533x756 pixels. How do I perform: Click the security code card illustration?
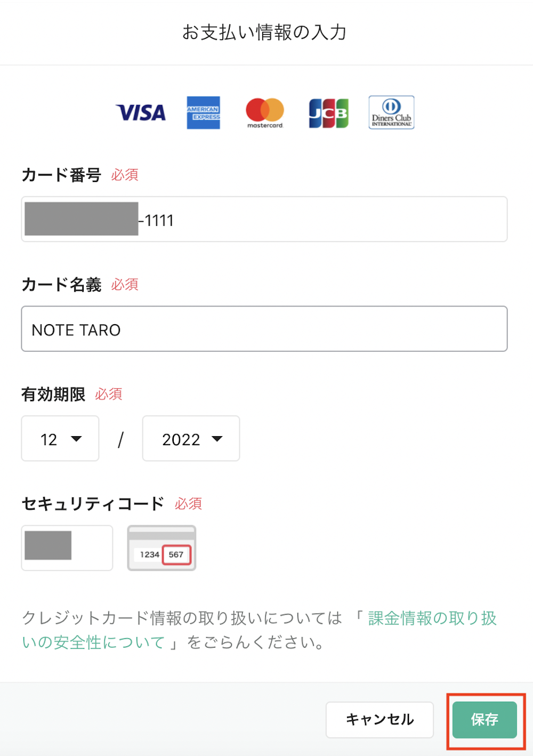click(x=161, y=548)
